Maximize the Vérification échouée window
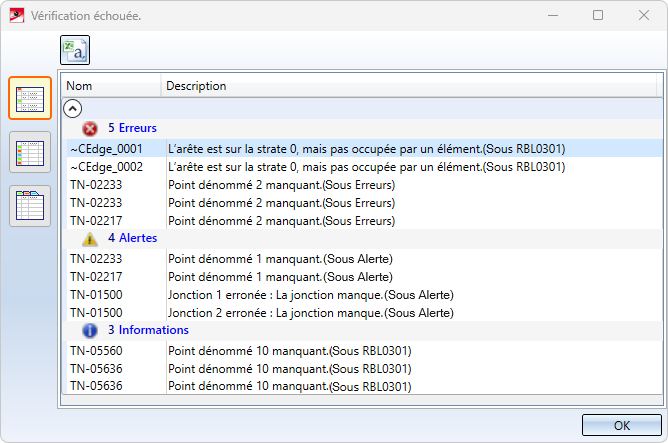 (x=598, y=15)
